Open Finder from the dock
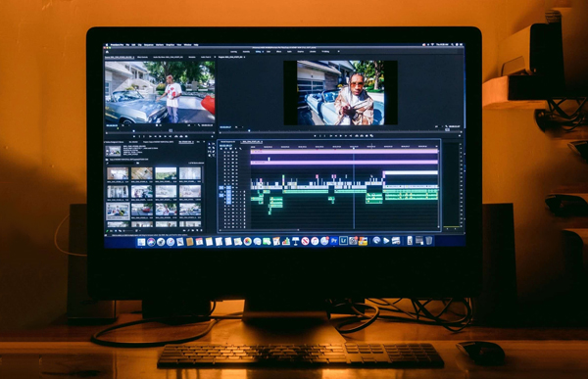This screenshot has height=379, width=588. click(x=141, y=242)
